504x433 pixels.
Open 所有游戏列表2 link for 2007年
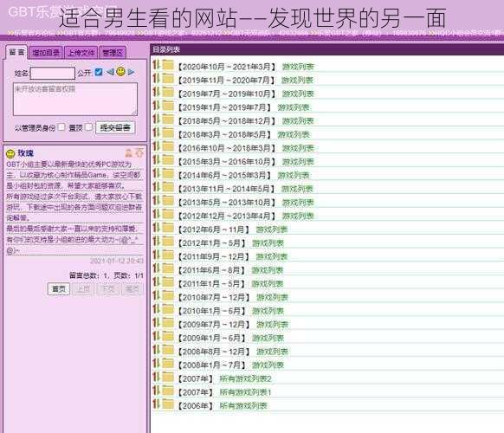click(246, 379)
